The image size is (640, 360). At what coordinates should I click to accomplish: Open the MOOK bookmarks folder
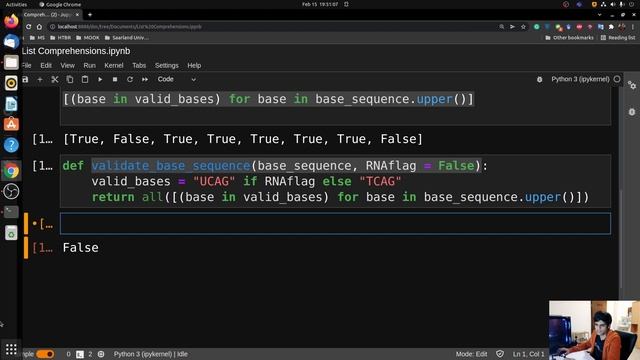(x=87, y=38)
